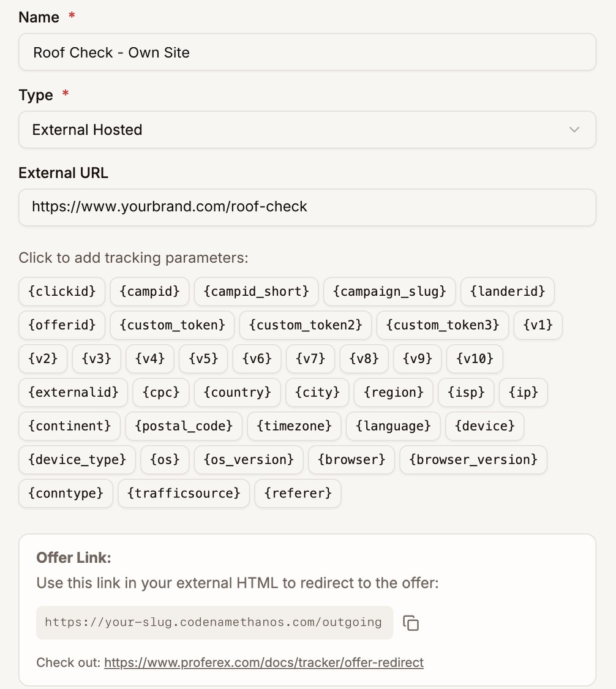The width and height of the screenshot is (616, 689).
Task: Insert the {v2} parameter chip
Action: coord(43,358)
